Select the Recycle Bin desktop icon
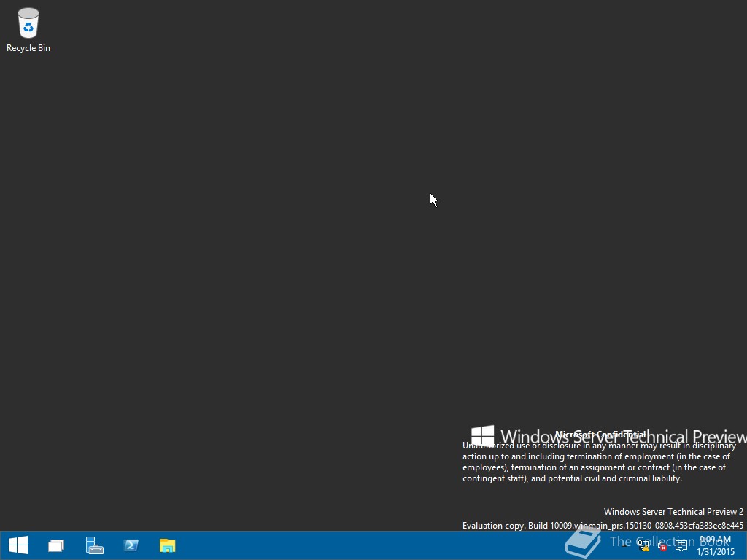The width and height of the screenshot is (747, 560). coord(28,29)
